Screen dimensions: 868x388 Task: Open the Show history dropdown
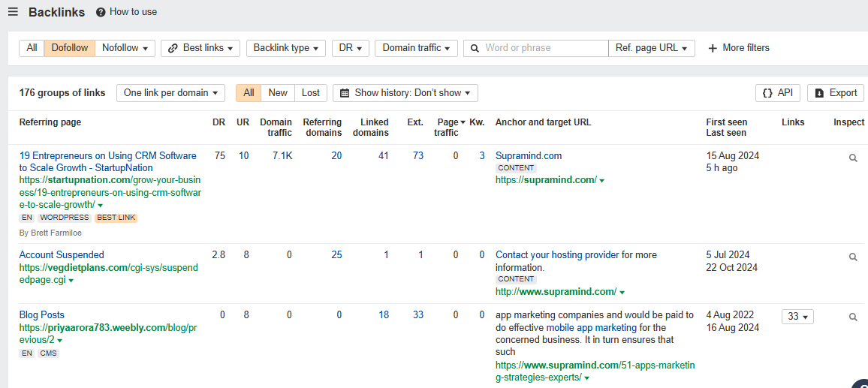point(405,93)
